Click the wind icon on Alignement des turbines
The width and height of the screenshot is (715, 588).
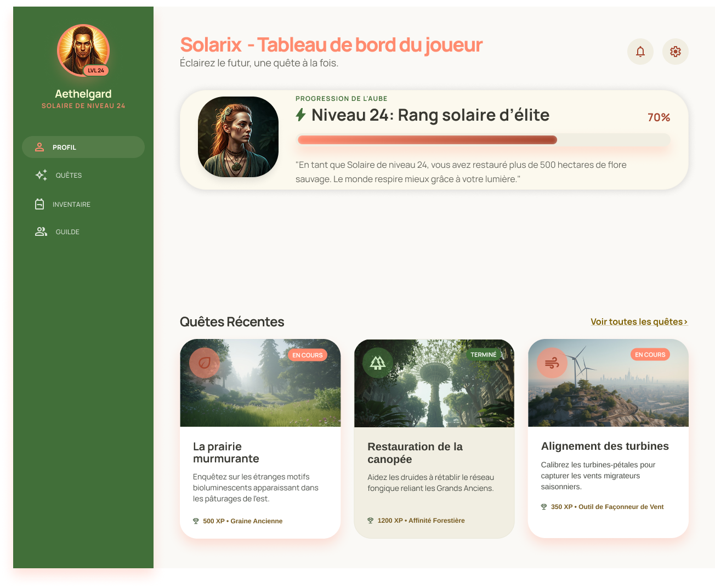[552, 363]
